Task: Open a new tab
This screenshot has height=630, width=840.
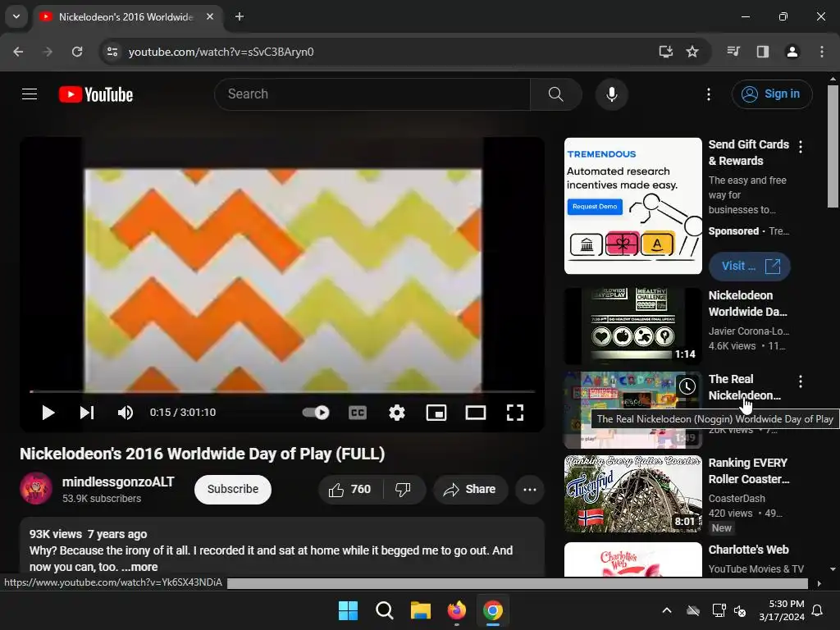Action: [x=240, y=16]
